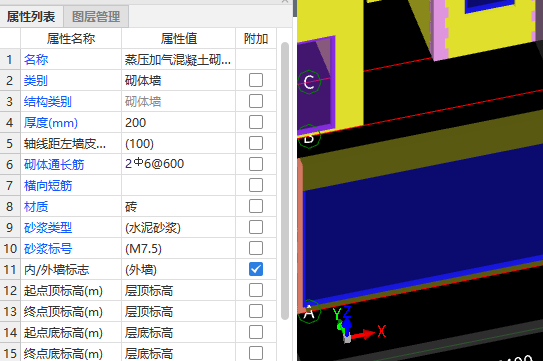Viewport: 543px width, 361px height.
Task: Click the 终点底标高(m) property name
Action: tap(63, 353)
